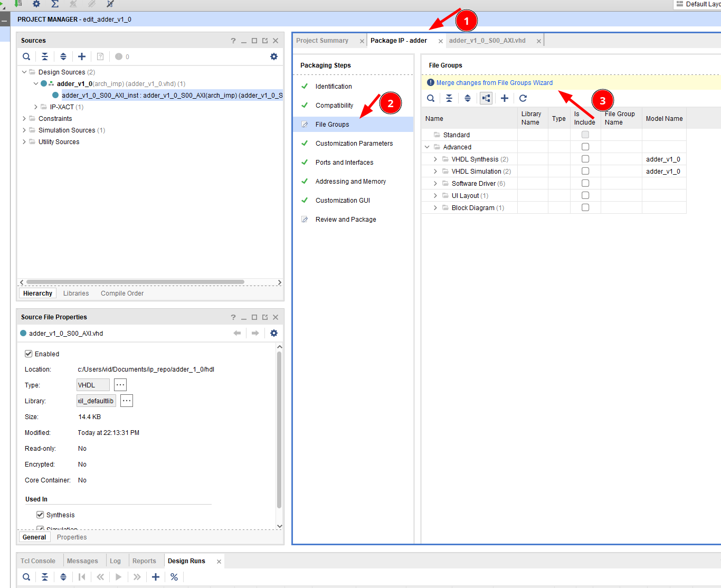Go to next object in Source File Properties

click(x=255, y=333)
